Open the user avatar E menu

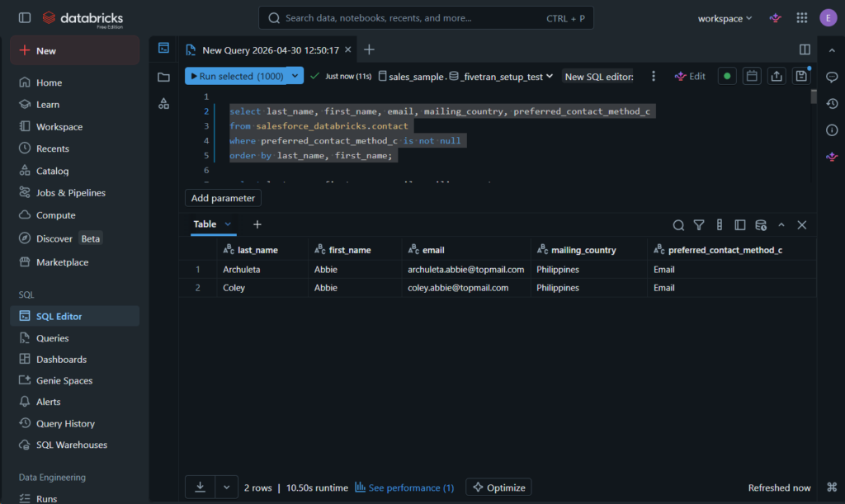(828, 18)
